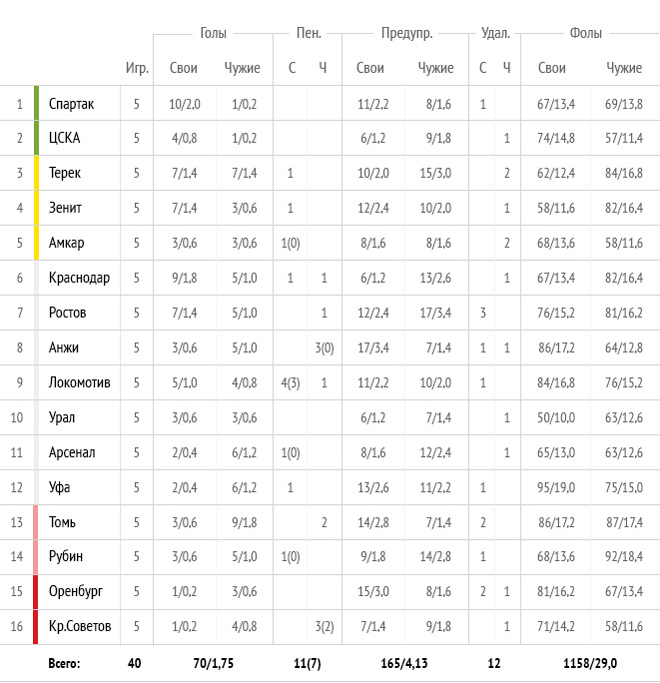Click the Спартак team name
Screen dimensions: 660x683
71,104
